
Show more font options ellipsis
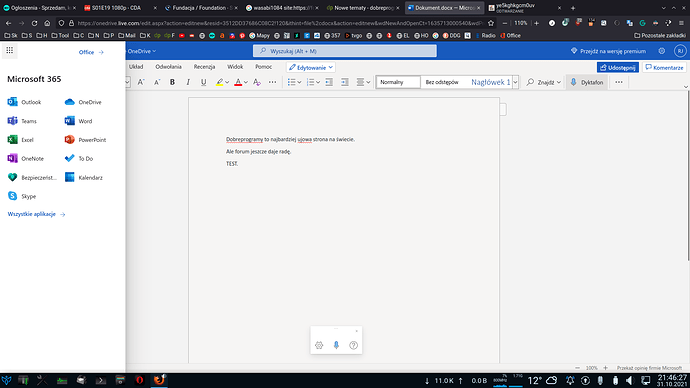point(272,82)
